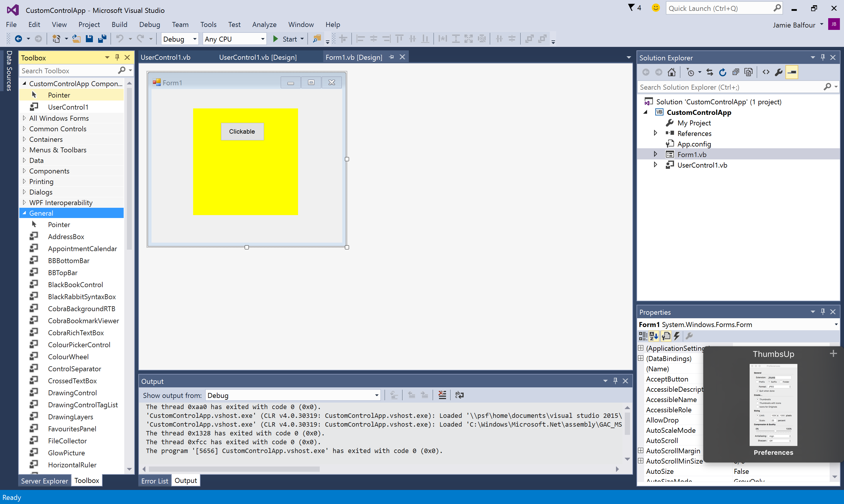The image size is (844, 504).
Task: Click the Search Toolbox input field
Action: 69,71
